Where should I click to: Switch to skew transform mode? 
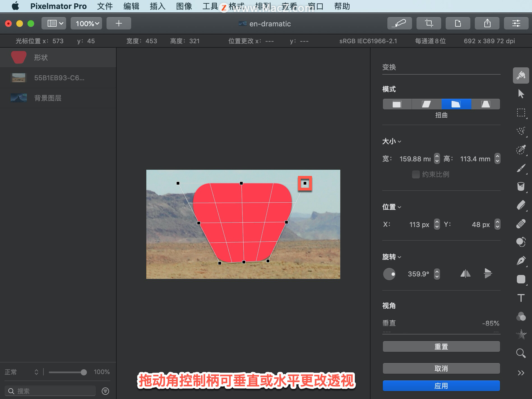pyautogui.click(x=426, y=104)
